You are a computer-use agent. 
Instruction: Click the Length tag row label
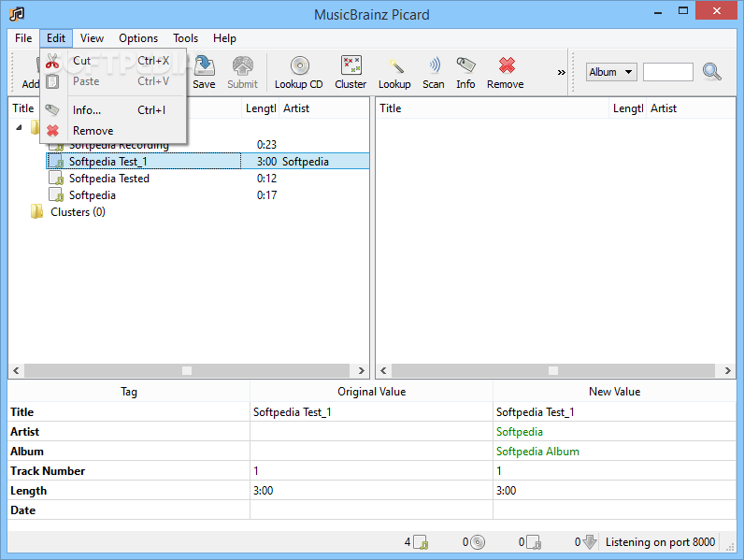[28, 491]
